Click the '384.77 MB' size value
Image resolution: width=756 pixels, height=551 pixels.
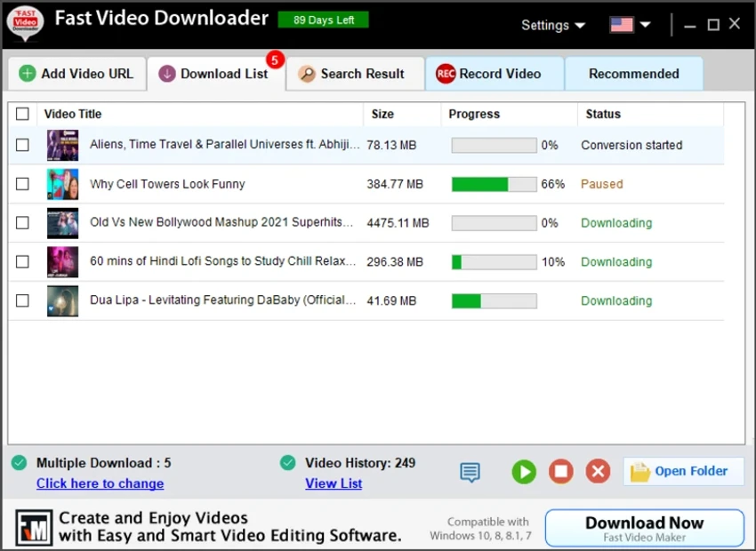pos(395,184)
